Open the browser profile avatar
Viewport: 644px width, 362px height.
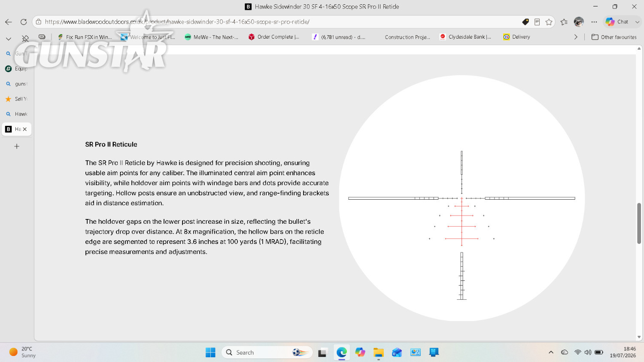pyautogui.click(x=579, y=22)
